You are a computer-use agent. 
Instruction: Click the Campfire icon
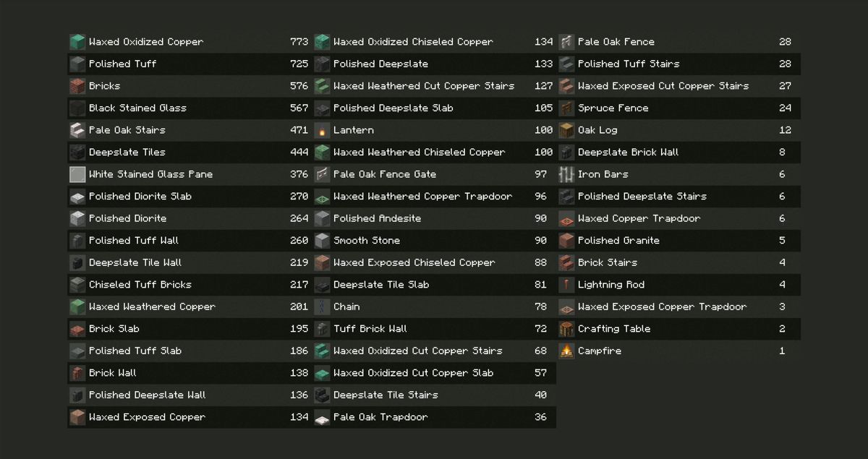tap(566, 351)
